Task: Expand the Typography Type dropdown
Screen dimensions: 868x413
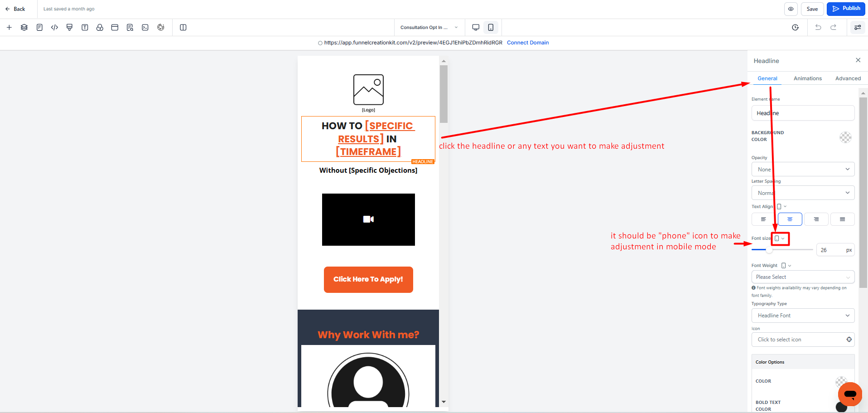Action: click(803, 316)
